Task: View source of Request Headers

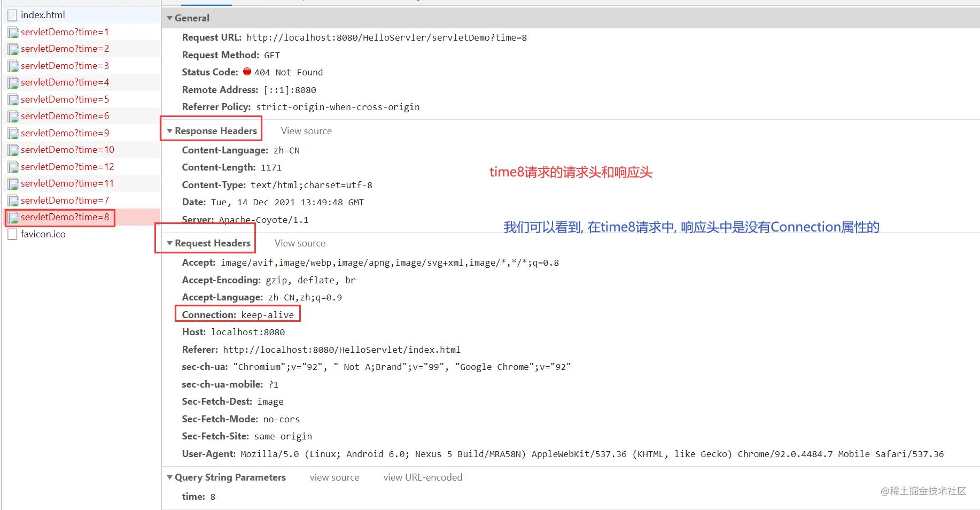Action: [300, 243]
